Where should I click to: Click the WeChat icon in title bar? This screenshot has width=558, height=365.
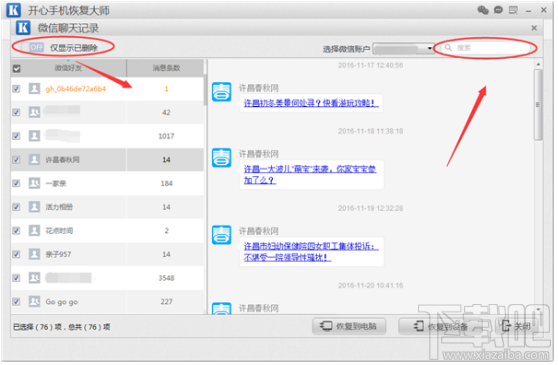click(483, 10)
